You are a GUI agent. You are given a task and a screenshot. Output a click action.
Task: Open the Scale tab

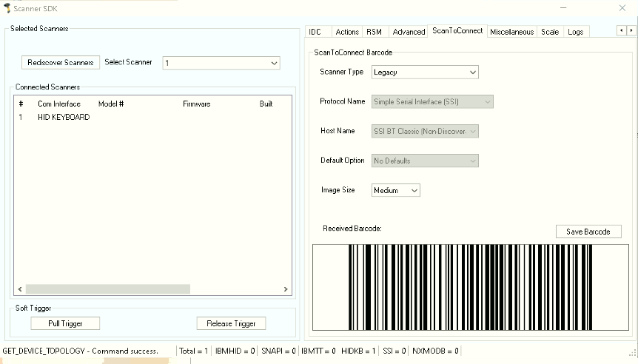(550, 32)
